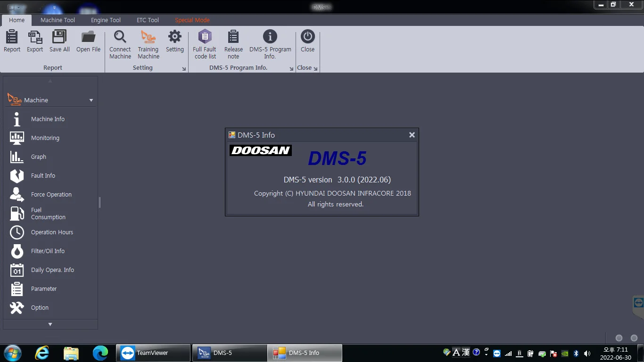Click the DMS-5 Program Info. ribbon button
The width and height of the screenshot is (644, 362).
[270, 45]
